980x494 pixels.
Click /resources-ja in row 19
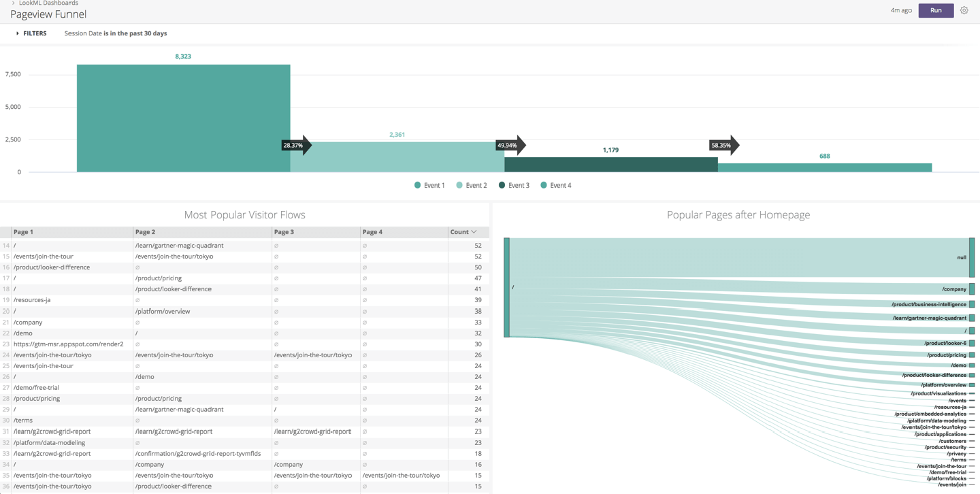tap(32, 300)
